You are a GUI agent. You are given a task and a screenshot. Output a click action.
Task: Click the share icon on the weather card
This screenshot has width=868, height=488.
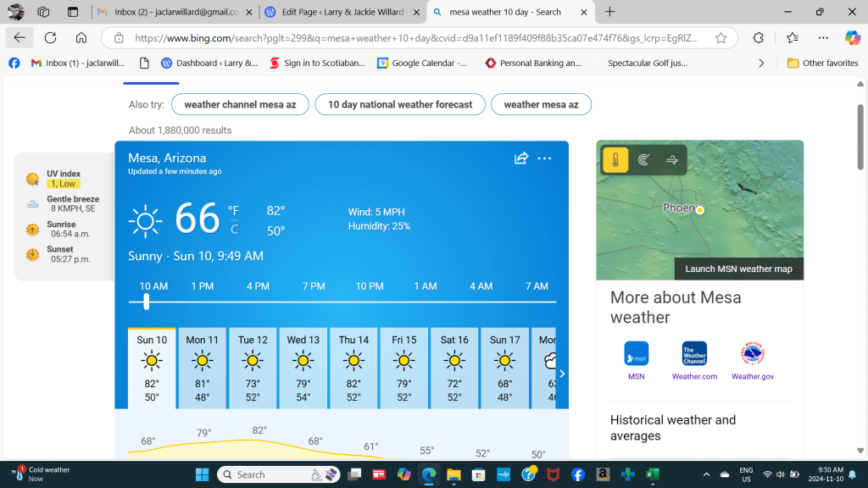tap(521, 158)
